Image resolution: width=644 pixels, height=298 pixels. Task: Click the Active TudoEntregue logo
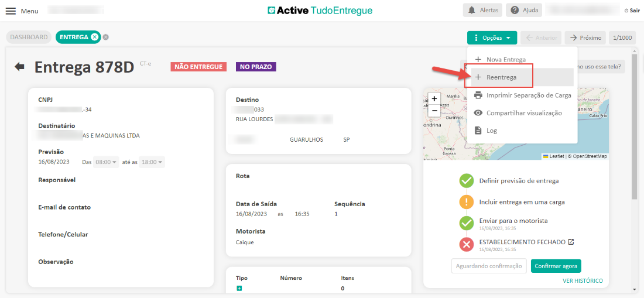pyautogui.click(x=320, y=11)
